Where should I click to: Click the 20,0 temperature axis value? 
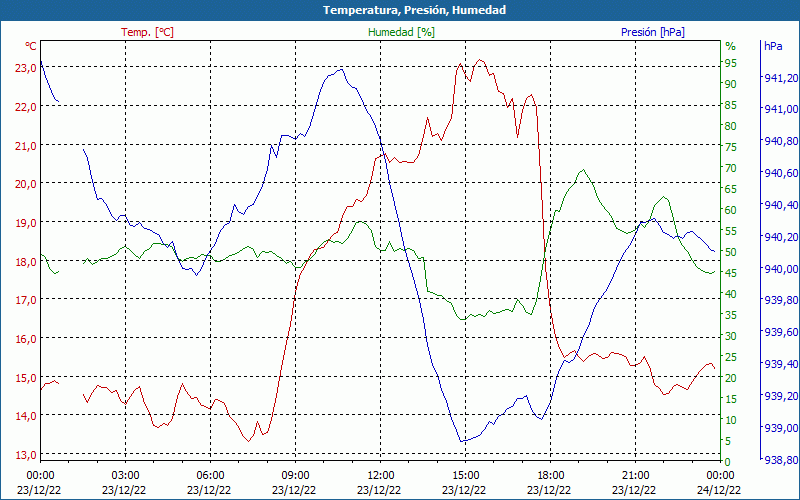(x=26, y=184)
